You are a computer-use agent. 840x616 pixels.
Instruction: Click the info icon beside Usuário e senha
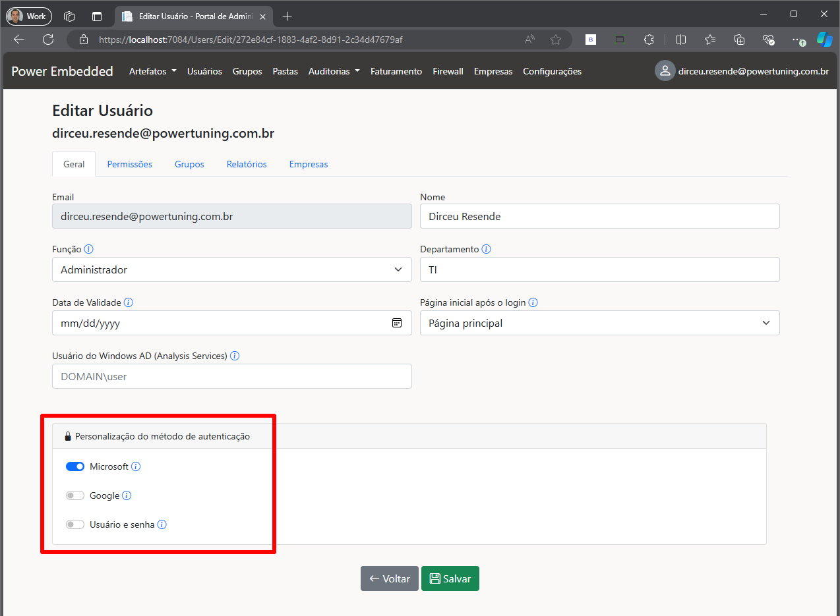[162, 525]
